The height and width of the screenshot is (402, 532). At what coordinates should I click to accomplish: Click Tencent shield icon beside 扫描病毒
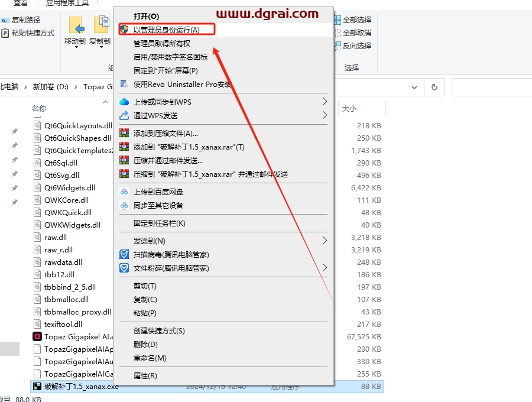[124, 254]
